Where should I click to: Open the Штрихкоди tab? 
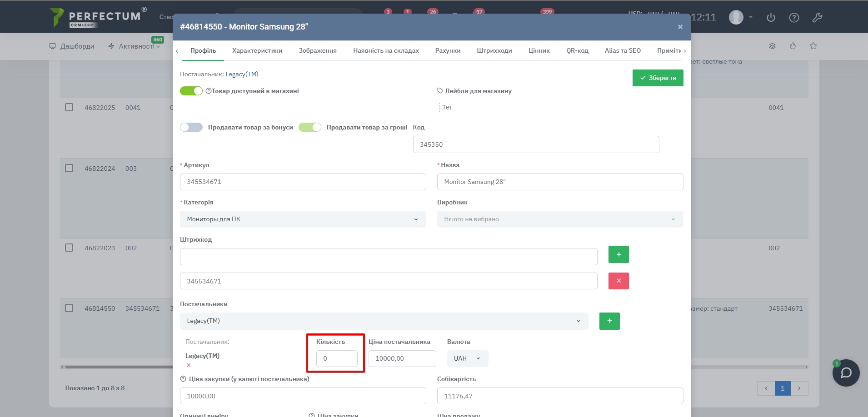tap(494, 50)
